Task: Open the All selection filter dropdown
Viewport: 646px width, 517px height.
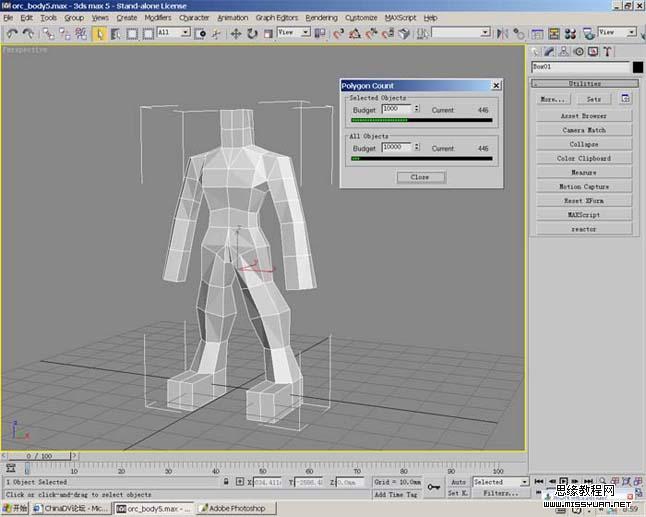Action: point(173,33)
